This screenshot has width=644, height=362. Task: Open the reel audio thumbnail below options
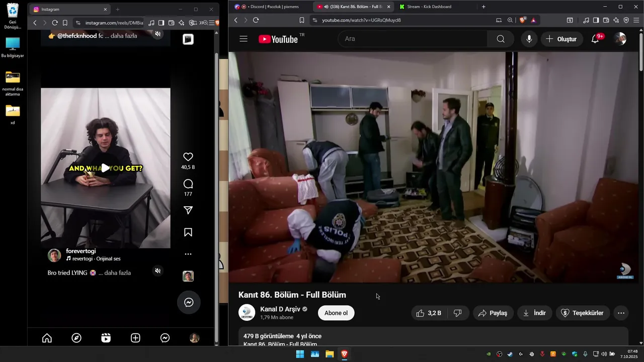[188, 276]
